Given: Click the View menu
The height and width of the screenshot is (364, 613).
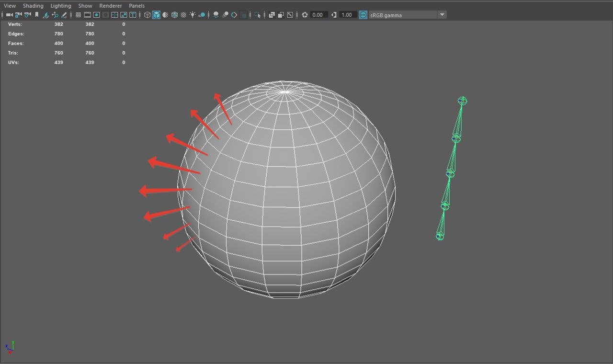Looking at the screenshot, I should [10, 6].
